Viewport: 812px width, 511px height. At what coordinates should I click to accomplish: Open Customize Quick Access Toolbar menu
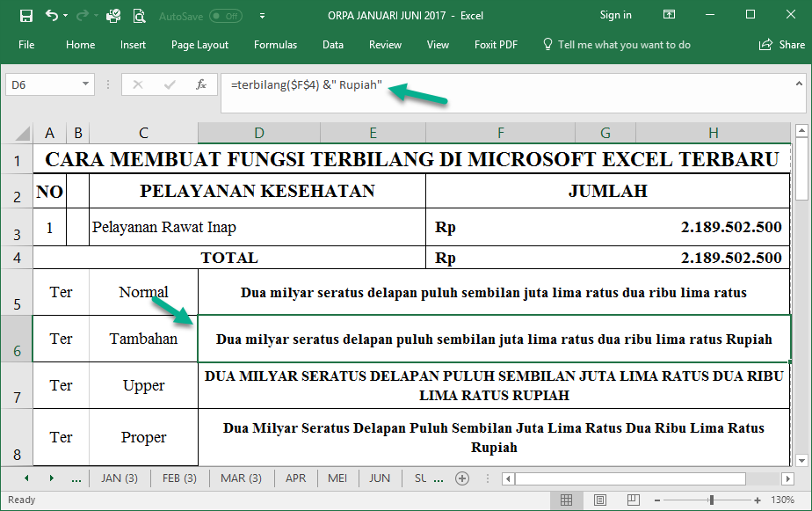[262, 15]
